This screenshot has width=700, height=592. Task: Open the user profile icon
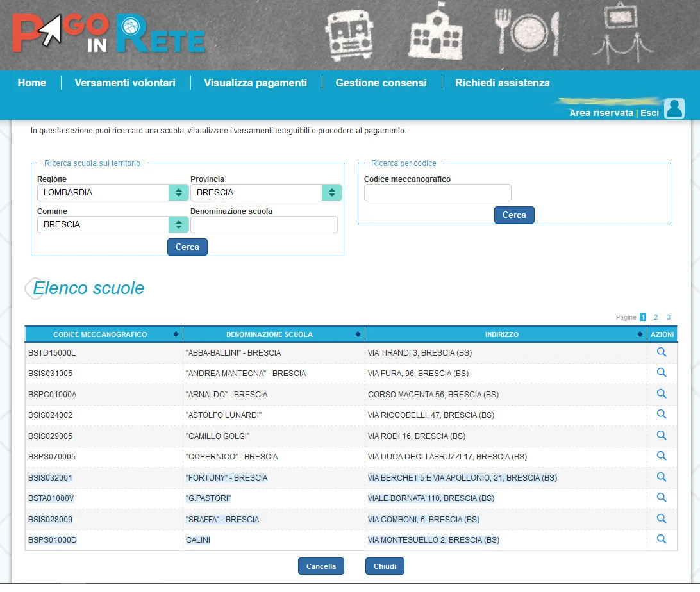pos(674,108)
